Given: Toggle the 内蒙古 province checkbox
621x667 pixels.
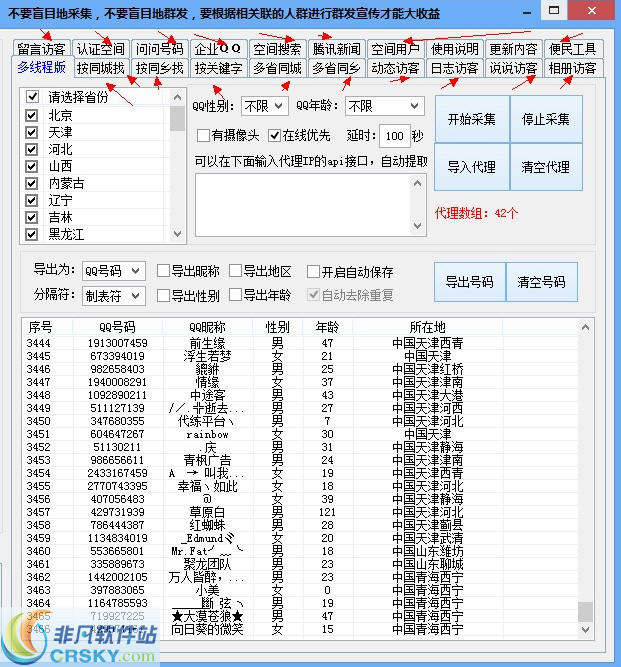Looking at the screenshot, I should (32, 183).
